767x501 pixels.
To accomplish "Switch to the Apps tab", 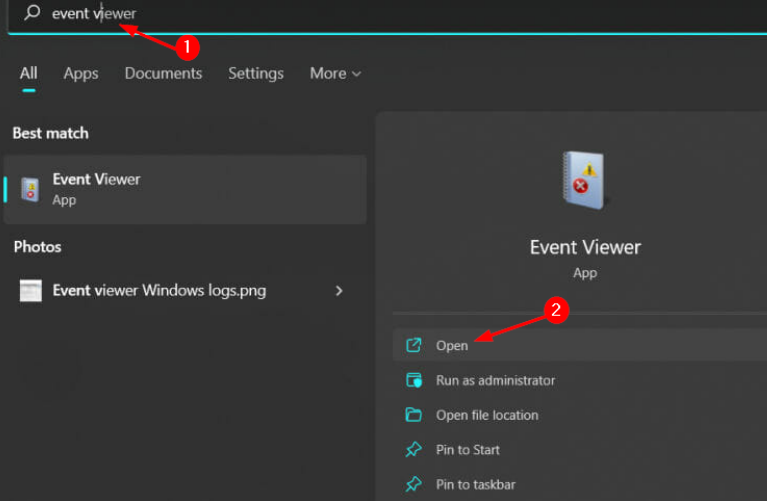I will click(81, 73).
